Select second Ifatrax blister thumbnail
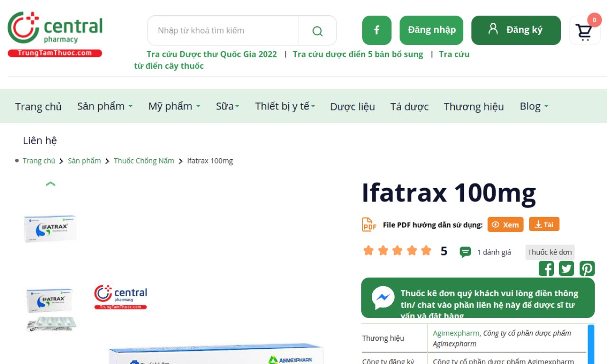The height and width of the screenshot is (364, 607). 50,309
